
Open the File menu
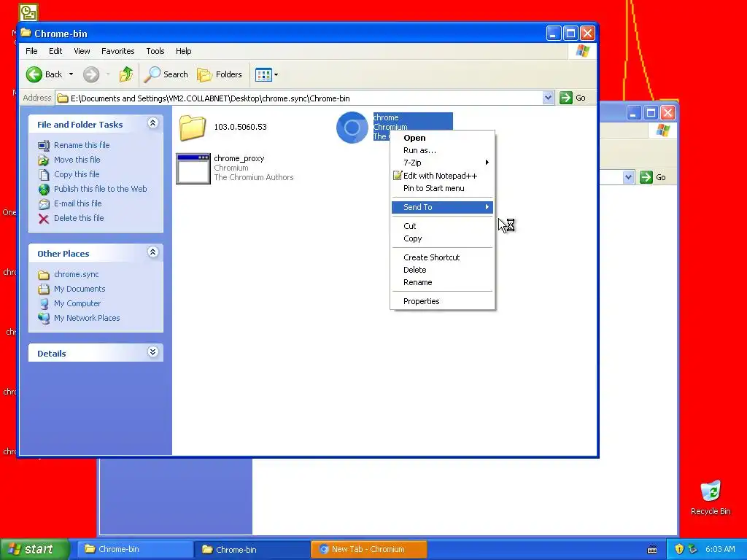pyautogui.click(x=31, y=51)
